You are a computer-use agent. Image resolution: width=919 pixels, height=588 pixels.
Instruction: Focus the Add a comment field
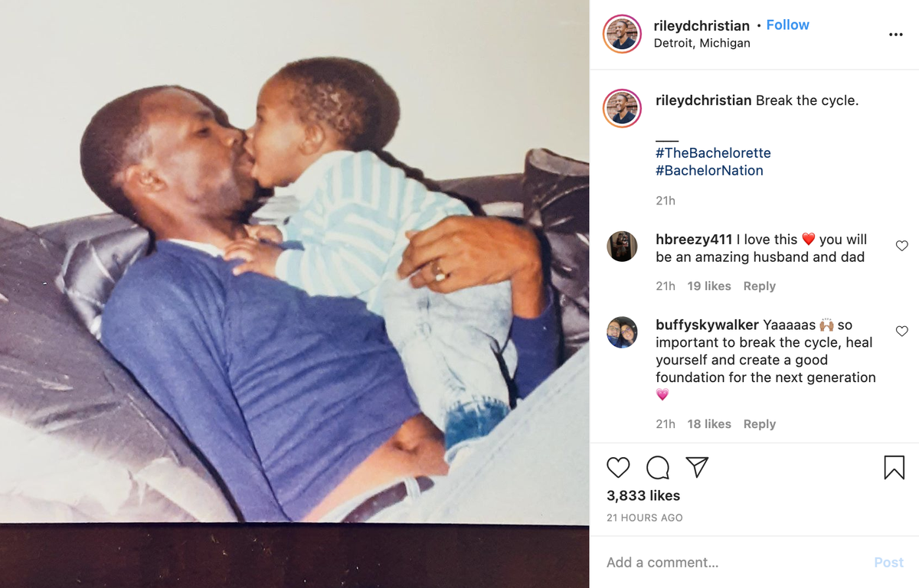731,562
